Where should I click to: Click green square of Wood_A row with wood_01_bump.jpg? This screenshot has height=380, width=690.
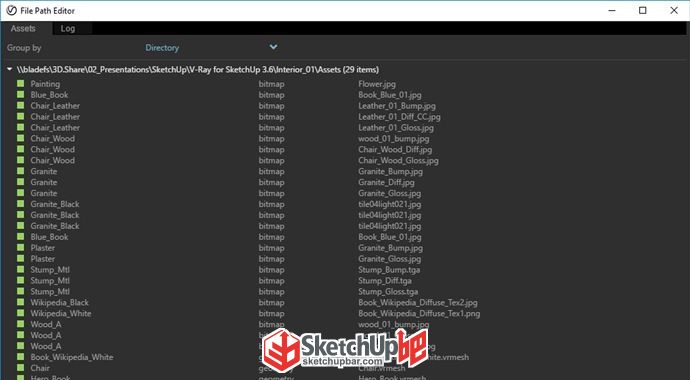click(20, 324)
